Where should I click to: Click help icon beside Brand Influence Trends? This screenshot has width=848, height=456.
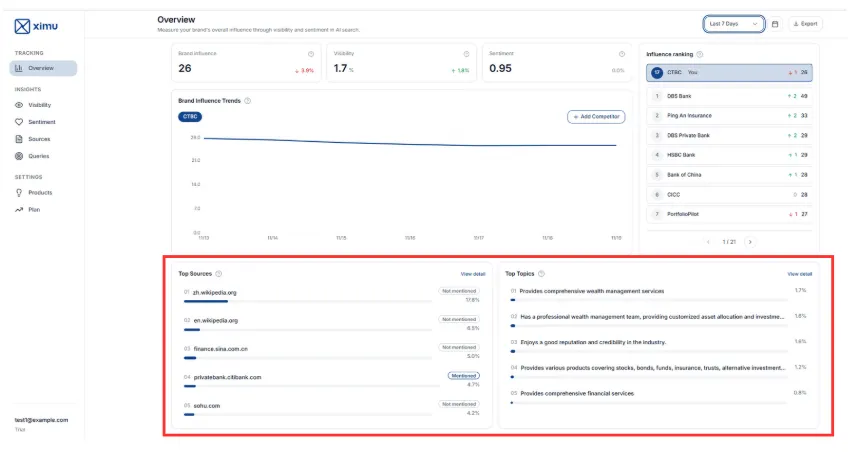[x=248, y=101]
